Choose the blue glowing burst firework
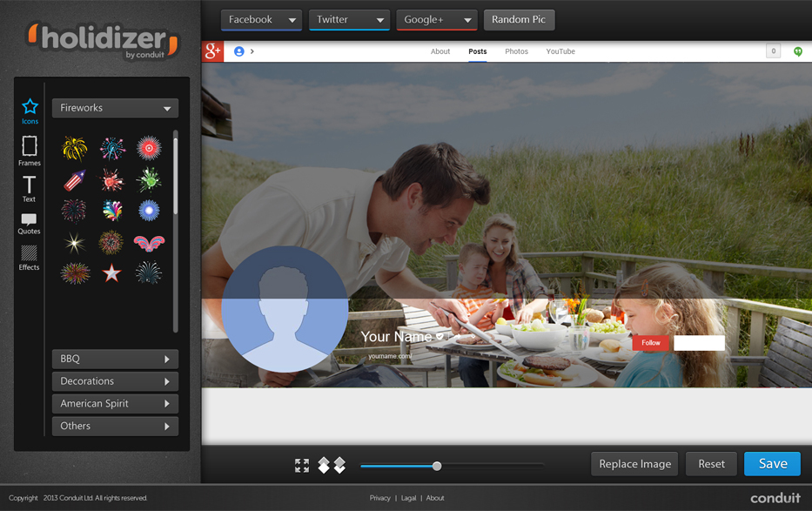The height and width of the screenshot is (511, 812). click(149, 211)
